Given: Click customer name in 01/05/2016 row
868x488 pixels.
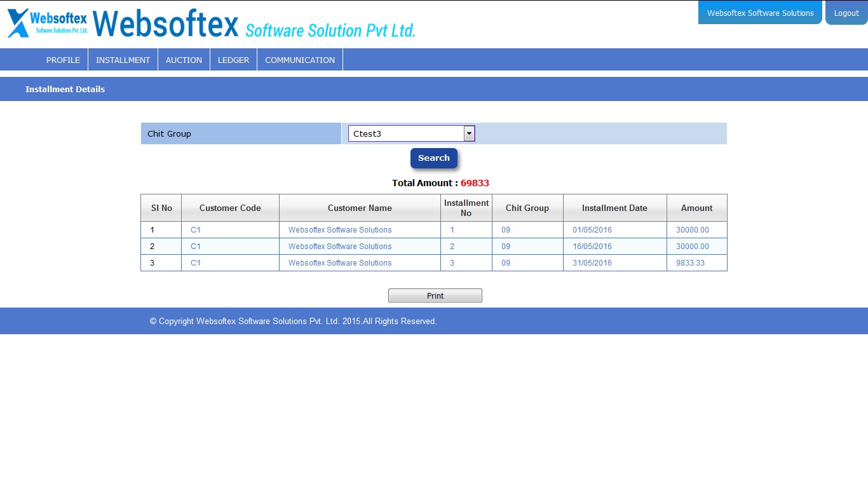Looking at the screenshot, I should click(x=340, y=230).
